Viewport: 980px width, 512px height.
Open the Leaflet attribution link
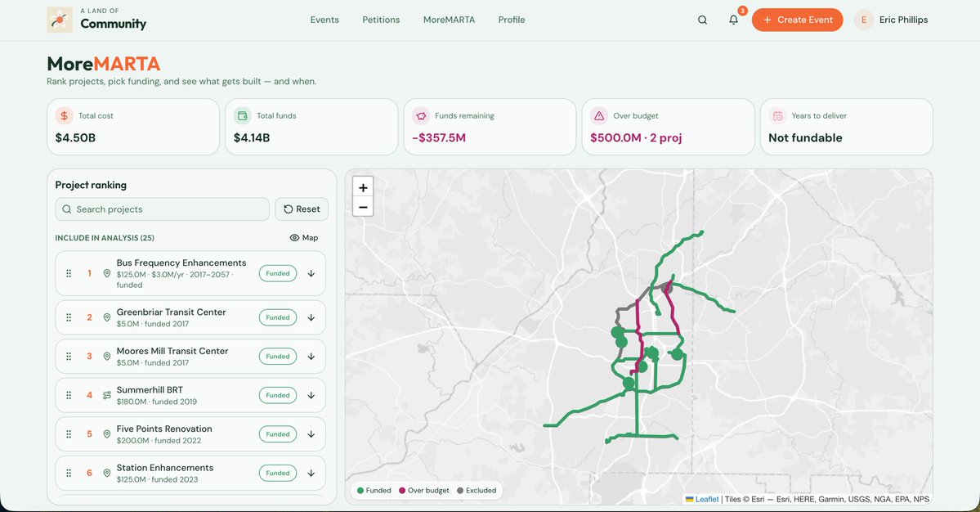point(707,499)
